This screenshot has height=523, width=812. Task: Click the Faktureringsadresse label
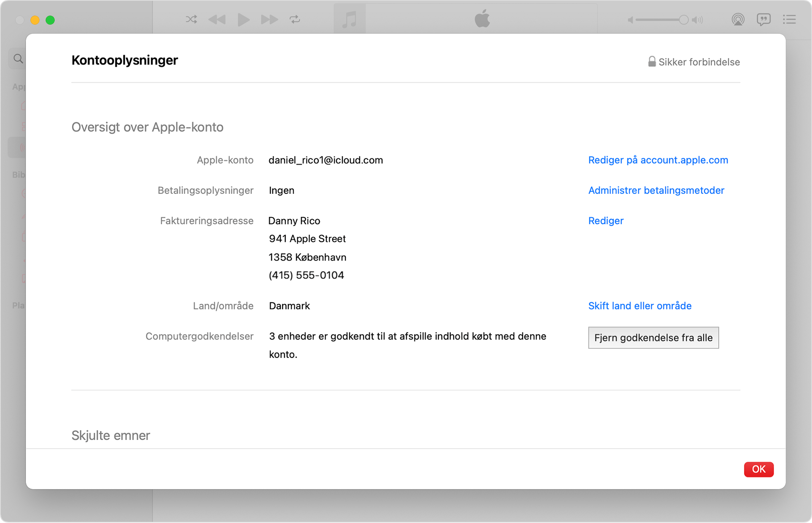(206, 221)
